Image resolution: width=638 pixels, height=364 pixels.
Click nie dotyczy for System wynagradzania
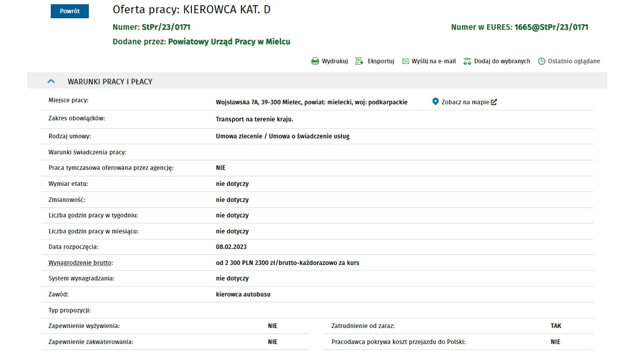coord(232,278)
